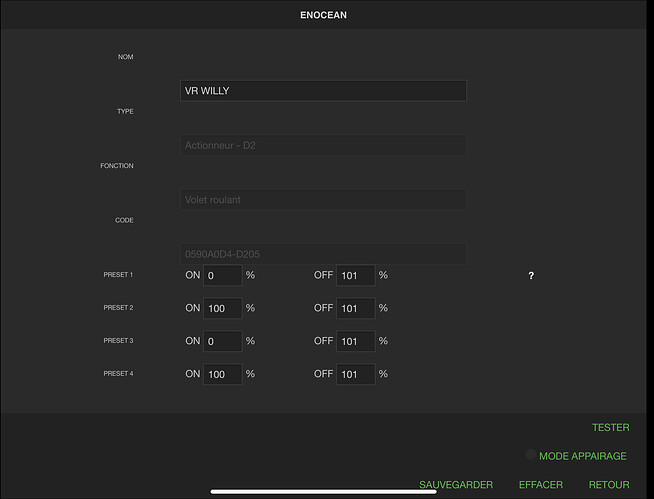Click the NOM label

tap(125, 57)
